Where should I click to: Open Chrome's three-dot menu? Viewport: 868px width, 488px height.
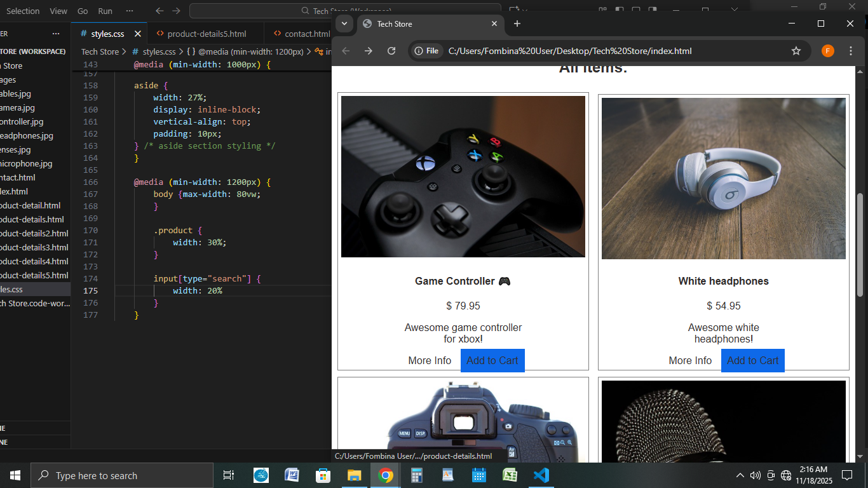(x=850, y=51)
